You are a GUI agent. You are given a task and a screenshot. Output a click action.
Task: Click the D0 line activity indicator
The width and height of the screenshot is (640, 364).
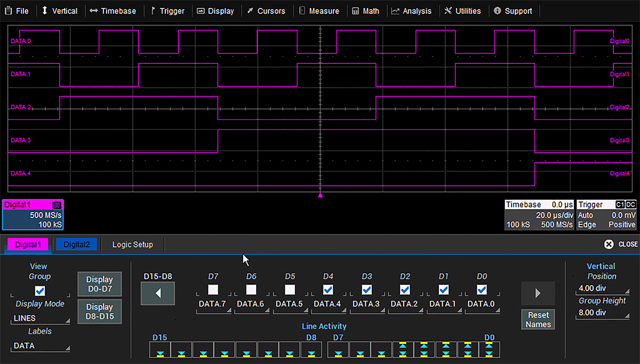coord(489,350)
